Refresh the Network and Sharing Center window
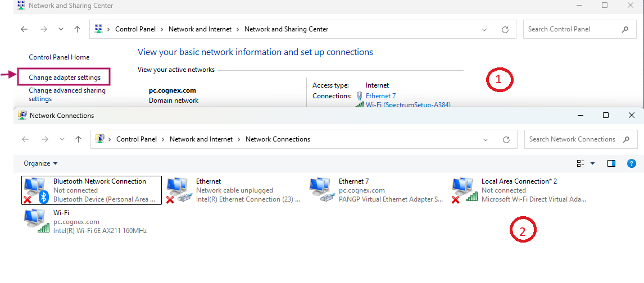This screenshot has height=283, width=644. (505, 29)
